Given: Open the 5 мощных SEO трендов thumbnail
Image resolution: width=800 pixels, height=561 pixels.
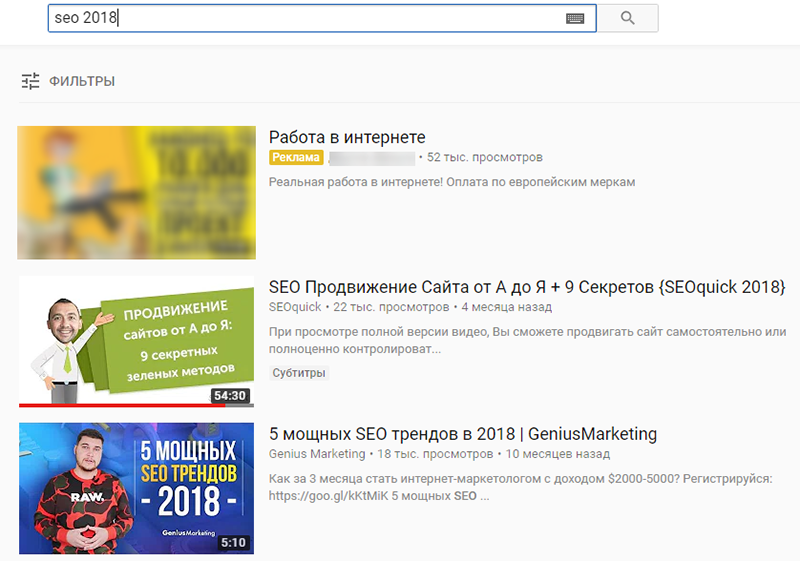Looking at the screenshot, I should pyautogui.click(x=136, y=488).
